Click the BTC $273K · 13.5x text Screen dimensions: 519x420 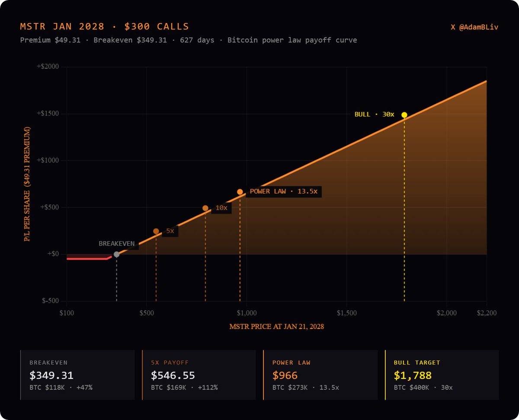306,387
